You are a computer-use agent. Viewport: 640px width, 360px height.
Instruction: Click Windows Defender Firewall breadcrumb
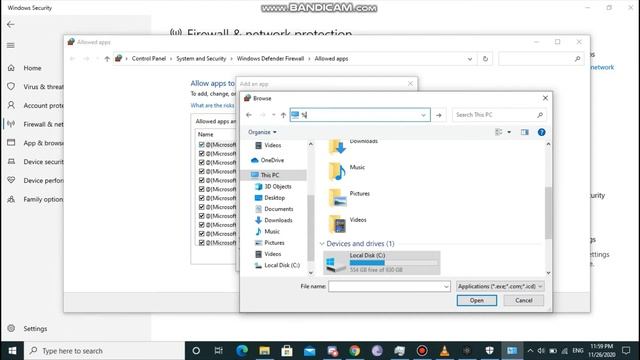271,59
